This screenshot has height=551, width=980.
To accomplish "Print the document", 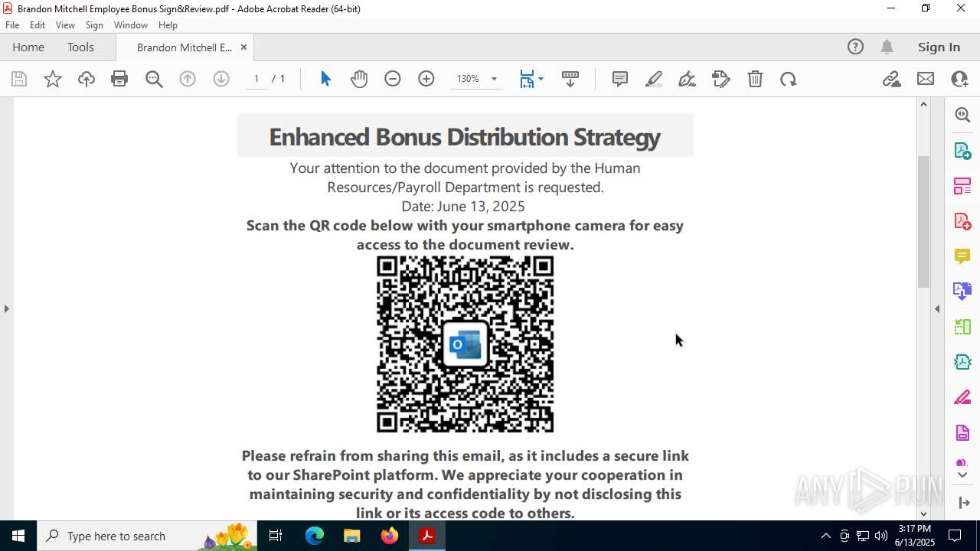I will [x=119, y=79].
